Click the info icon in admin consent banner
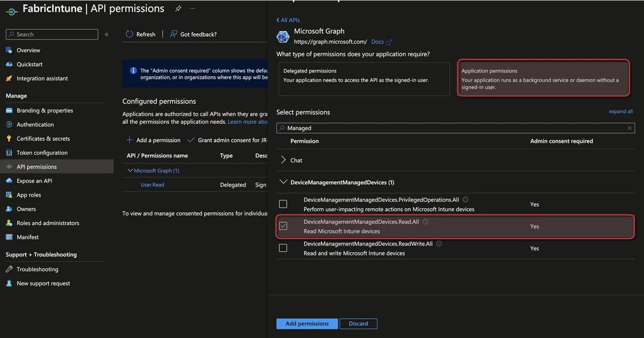 (133, 71)
